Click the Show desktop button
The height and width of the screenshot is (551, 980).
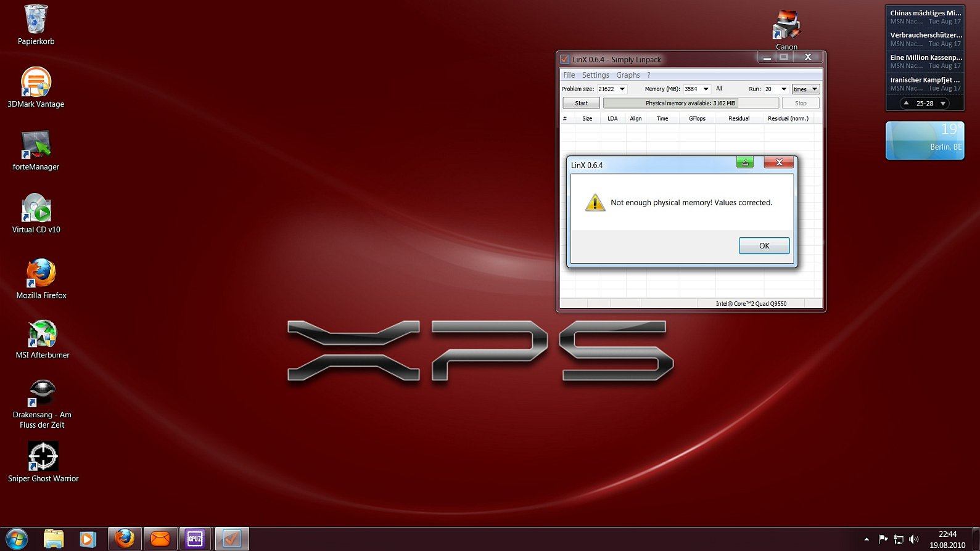click(976, 539)
